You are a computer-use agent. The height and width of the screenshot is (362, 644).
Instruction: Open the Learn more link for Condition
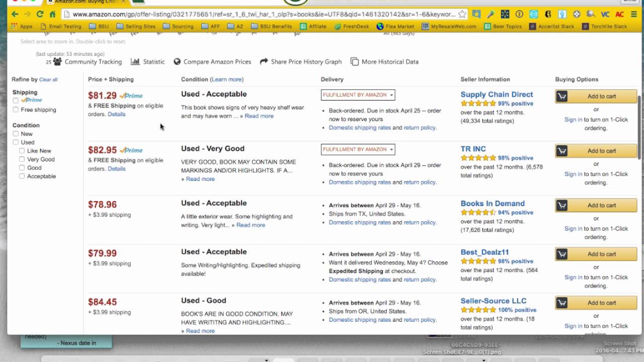[x=226, y=79]
